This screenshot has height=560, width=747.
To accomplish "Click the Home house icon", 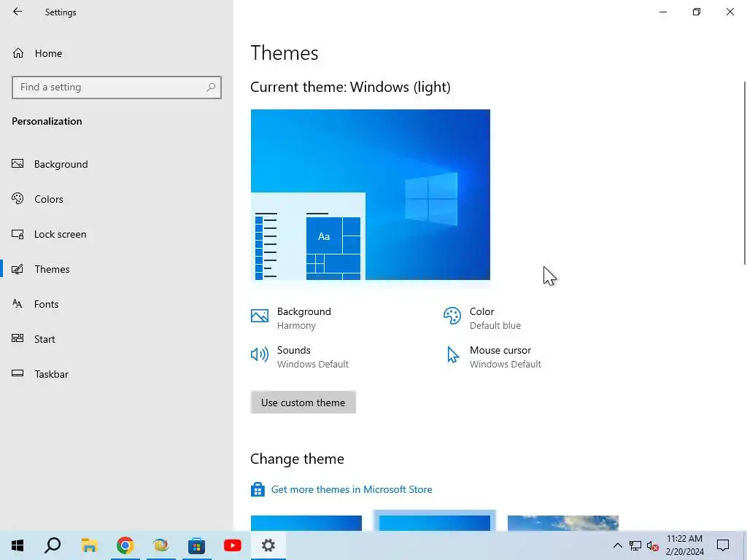I will tap(18, 53).
